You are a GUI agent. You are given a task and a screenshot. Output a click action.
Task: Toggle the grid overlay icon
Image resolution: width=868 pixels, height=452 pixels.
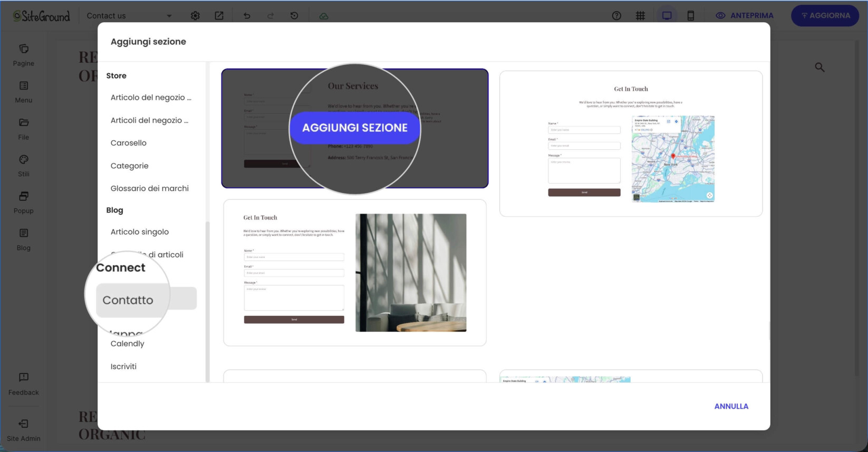click(x=640, y=16)
